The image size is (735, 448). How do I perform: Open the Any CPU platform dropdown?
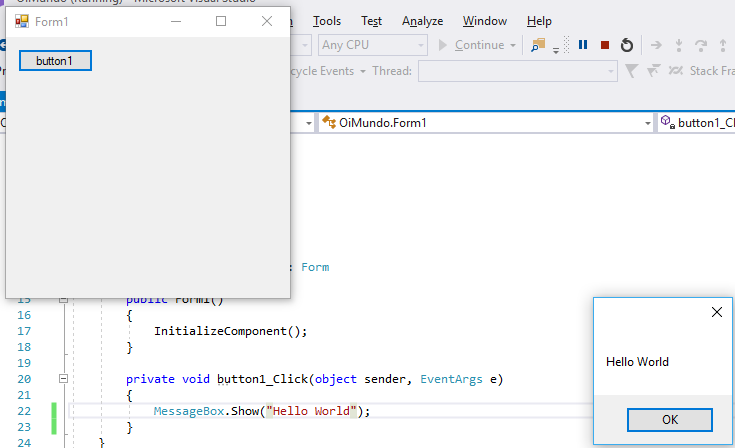pos(373,45)
